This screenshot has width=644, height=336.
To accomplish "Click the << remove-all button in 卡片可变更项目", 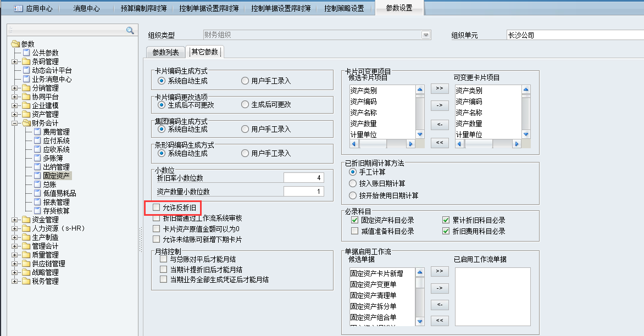I will pyautogui.click(x=439, y=143).
